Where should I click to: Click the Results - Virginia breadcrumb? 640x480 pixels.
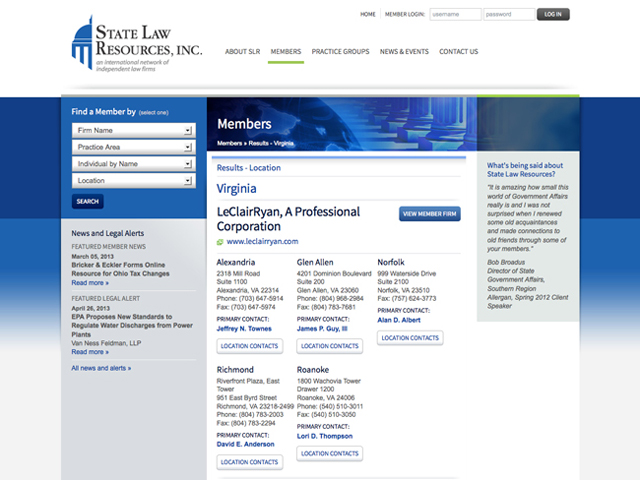pyautogui.click(x=271, y=143)
